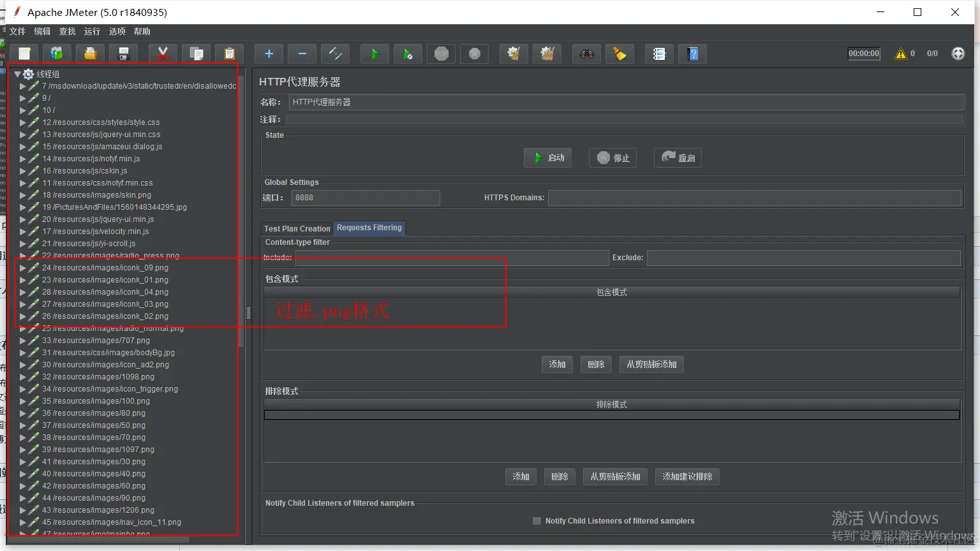Viewport: 980px width, 551px height.
Task: Click the toggle enable/disable toolbar icon
Action: click(336, 54)
